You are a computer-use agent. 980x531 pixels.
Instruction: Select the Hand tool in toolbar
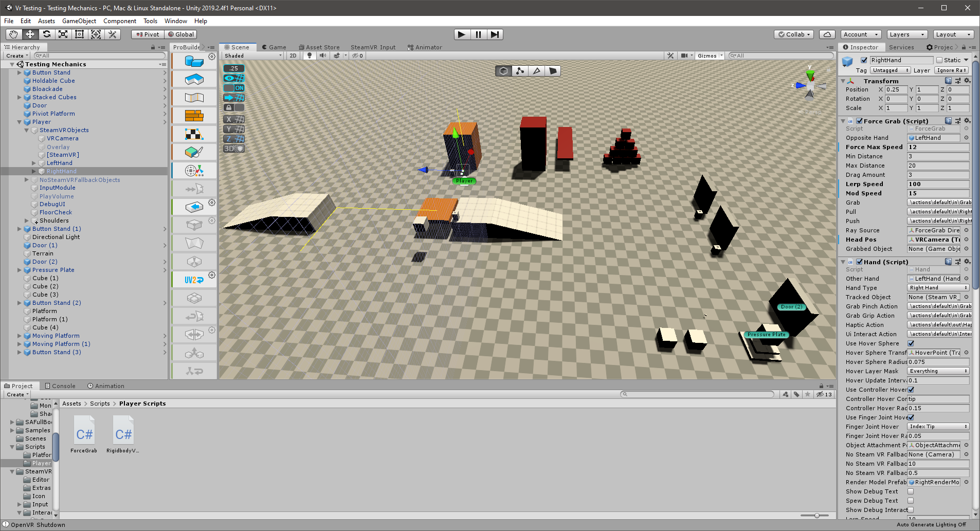(x=13, y=34)
